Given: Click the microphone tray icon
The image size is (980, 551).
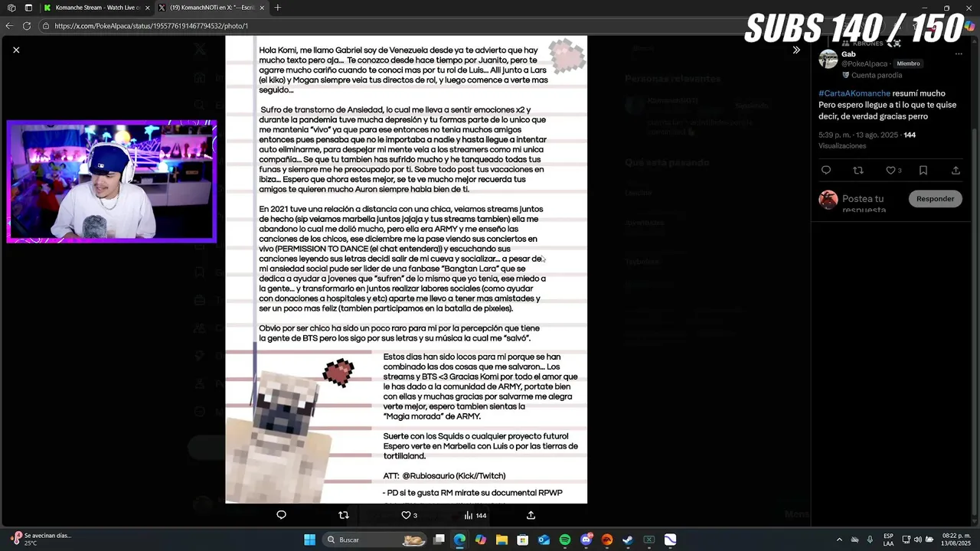Looking at the screenshot, I should 871,540.
